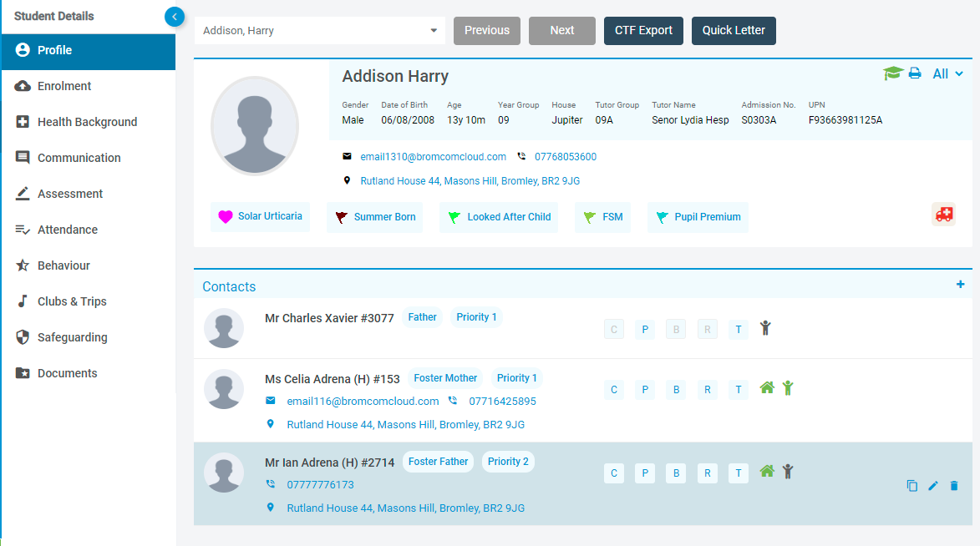
Task: Toggle the C flag for Celia Adrena
Action: click(x=614, y=389)
